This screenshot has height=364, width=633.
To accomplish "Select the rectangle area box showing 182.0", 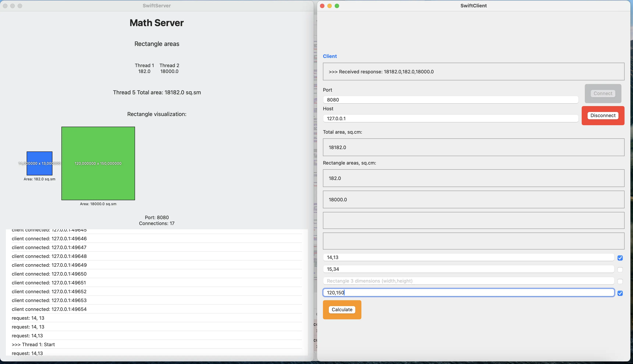I will click(473, 178).
